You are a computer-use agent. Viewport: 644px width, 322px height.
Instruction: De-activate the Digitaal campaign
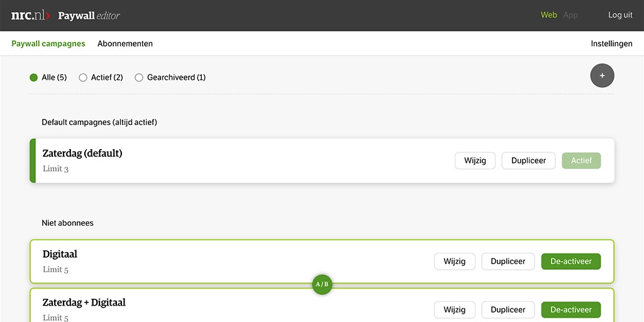[570, 261]
